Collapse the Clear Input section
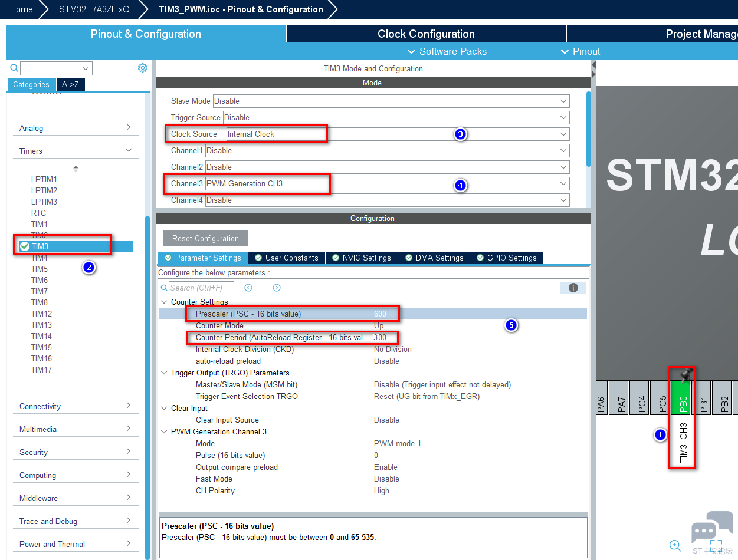The width and height of the screenshot is (738, 560). (x=164, y=408)
